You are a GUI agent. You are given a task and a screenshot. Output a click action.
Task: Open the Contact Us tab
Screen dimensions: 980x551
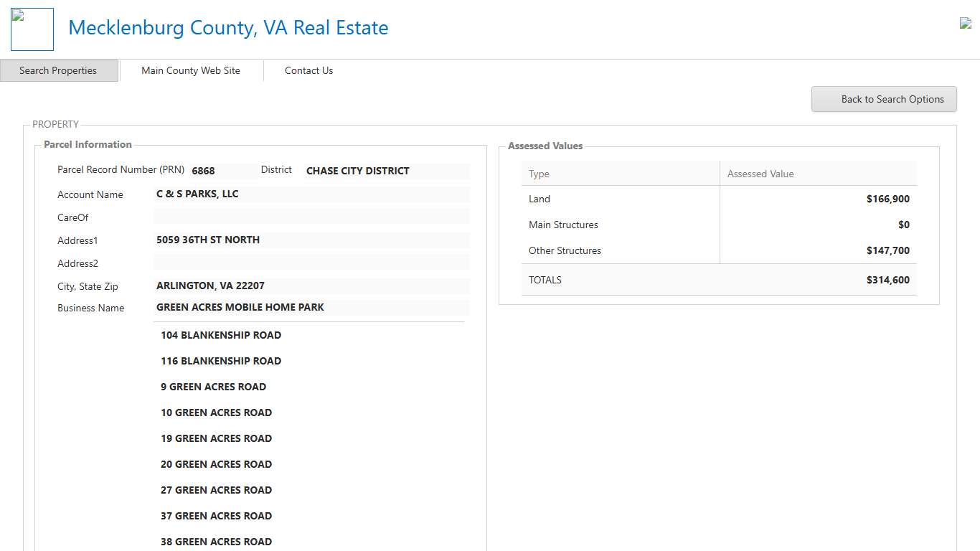coord(308,70)
